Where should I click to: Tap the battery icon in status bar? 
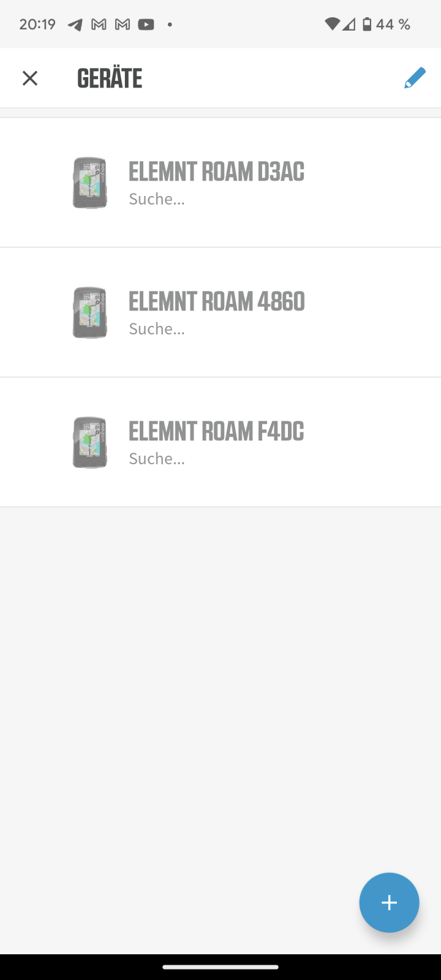pyautogui.click(x=367, y=24)
